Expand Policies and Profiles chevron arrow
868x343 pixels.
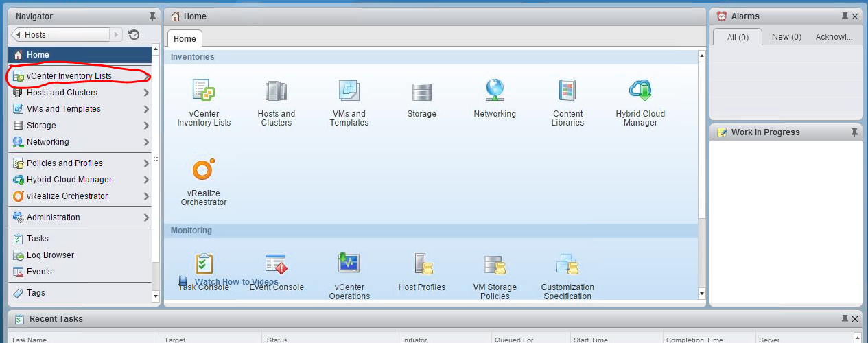(146, 163)
